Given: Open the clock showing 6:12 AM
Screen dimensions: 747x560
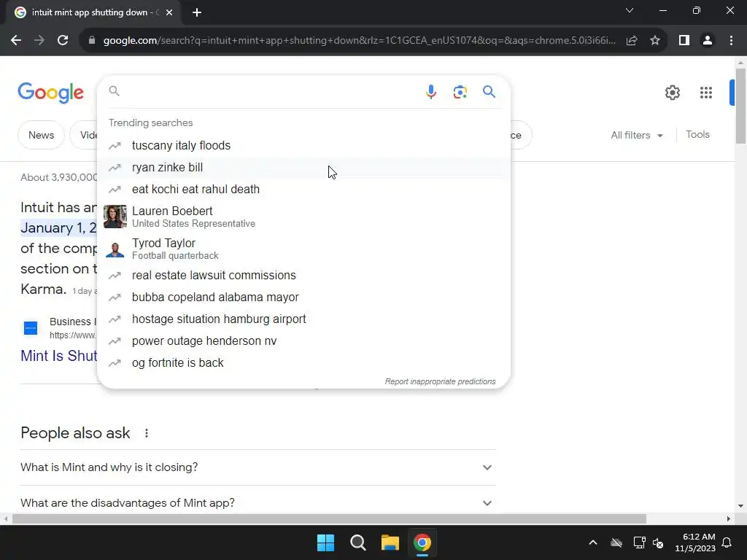Looking at the screenshot, I should (695, 542).
